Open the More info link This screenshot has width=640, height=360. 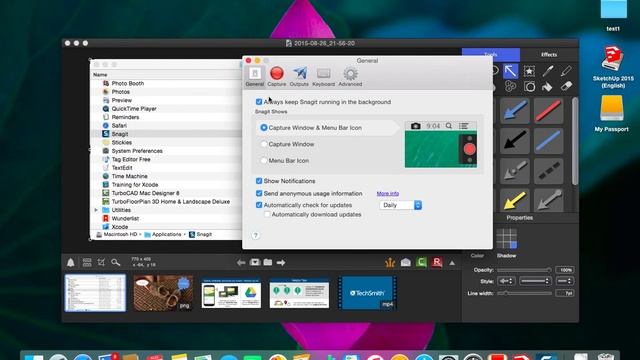click(x=388, y=193)
